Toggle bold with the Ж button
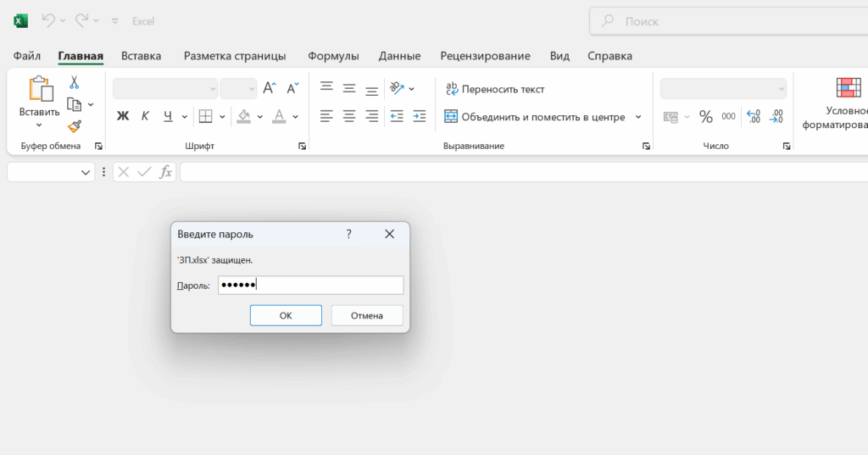 tap(123, 116)
